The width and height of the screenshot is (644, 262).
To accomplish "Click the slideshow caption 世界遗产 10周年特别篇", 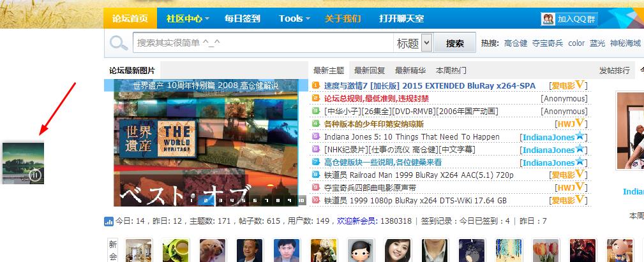I will [206, 85].
